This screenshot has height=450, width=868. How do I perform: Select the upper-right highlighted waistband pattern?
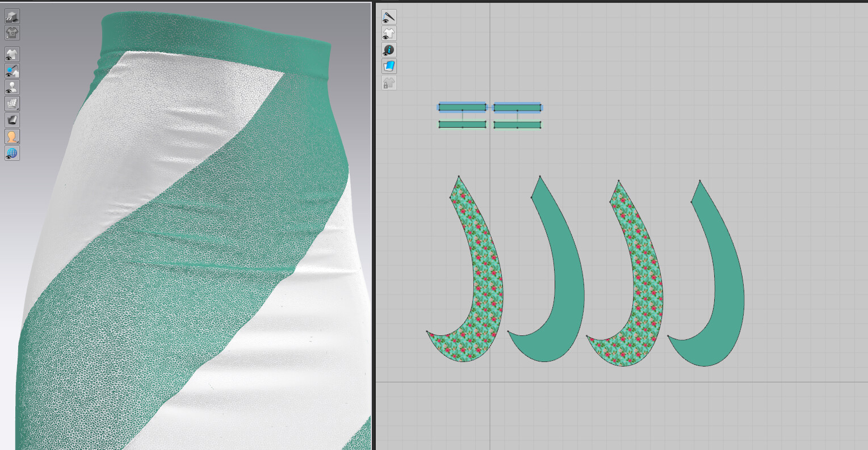pos(517,107)
